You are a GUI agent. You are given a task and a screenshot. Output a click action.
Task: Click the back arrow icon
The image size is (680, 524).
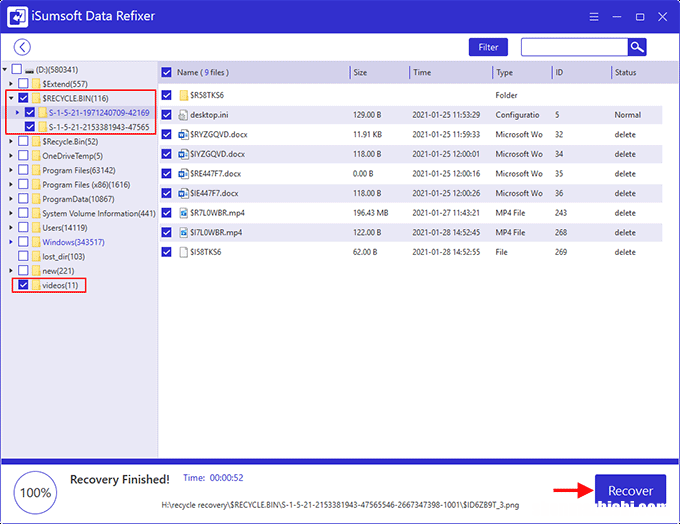pyautogui.click(x=22, y=47)
